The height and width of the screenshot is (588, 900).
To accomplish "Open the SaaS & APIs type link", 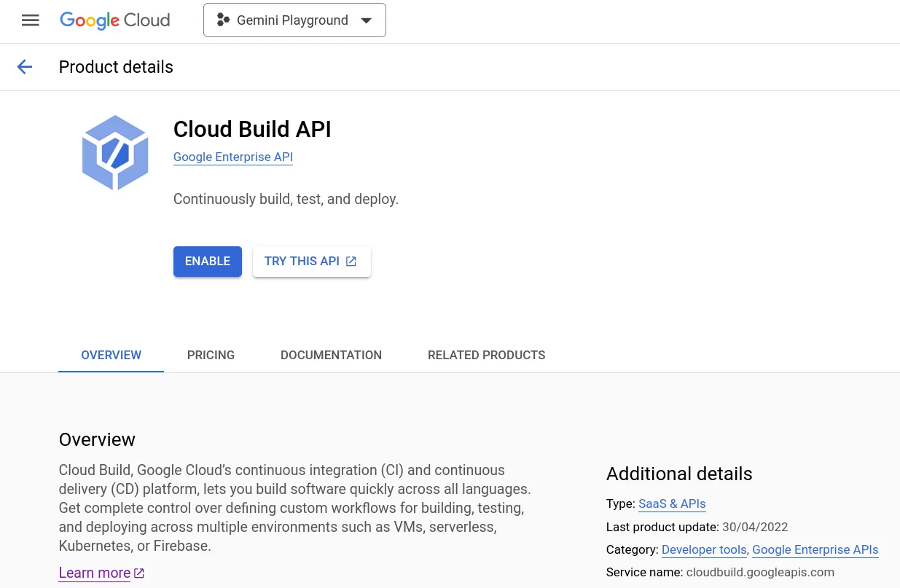I will click(672, 503).
